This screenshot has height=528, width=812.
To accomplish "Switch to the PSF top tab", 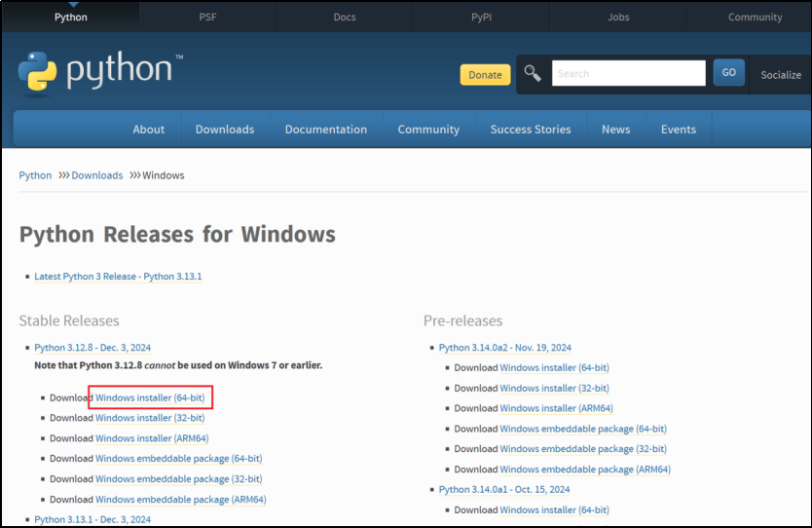I will tap(207, 18).
